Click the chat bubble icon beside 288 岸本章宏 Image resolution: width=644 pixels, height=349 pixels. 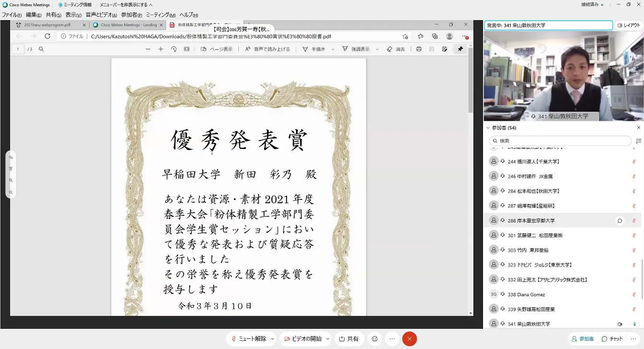[620, 221]
